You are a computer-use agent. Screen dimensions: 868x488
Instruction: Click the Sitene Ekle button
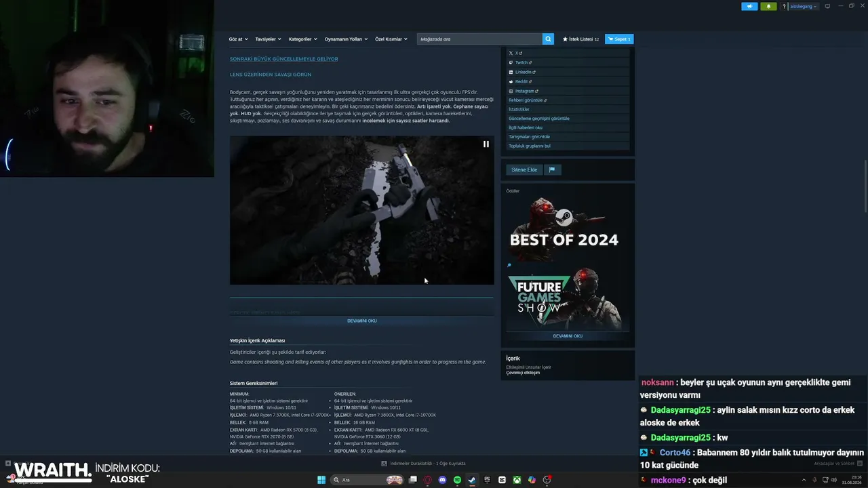pos(524,169)
